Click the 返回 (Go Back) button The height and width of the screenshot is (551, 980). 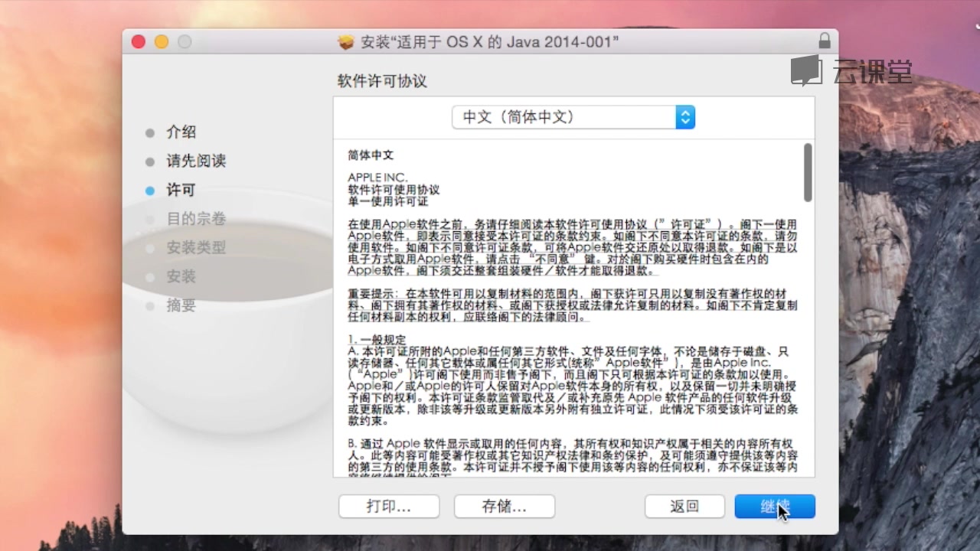[684, 506]
